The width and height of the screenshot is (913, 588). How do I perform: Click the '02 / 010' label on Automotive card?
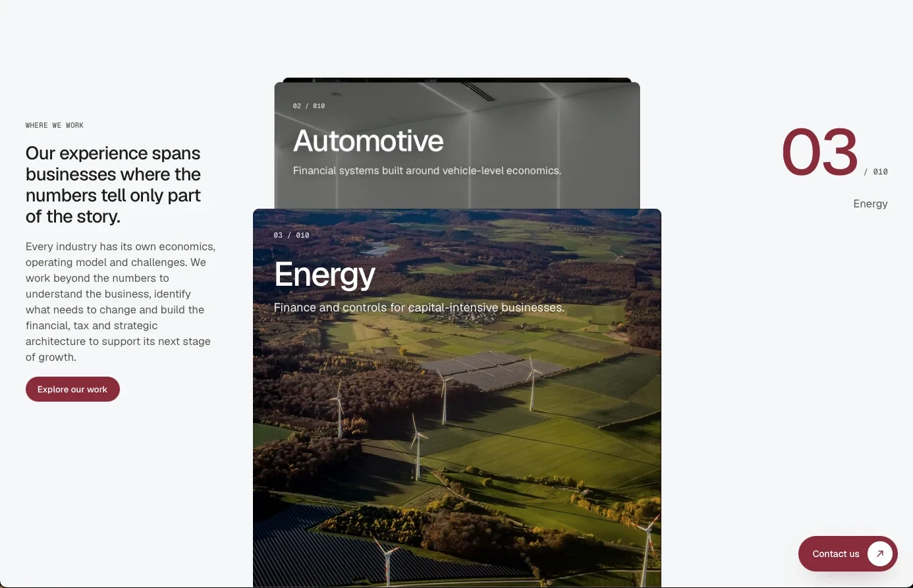309,106
